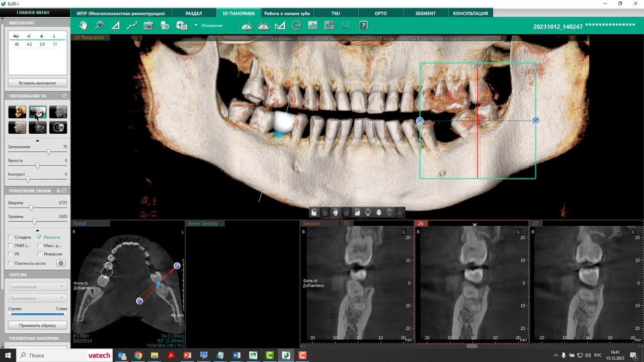Open bone density gear settings
Image resolution: width=644 pixels, height=362 pixels.
pyautogui.click(x=61, y=263)
